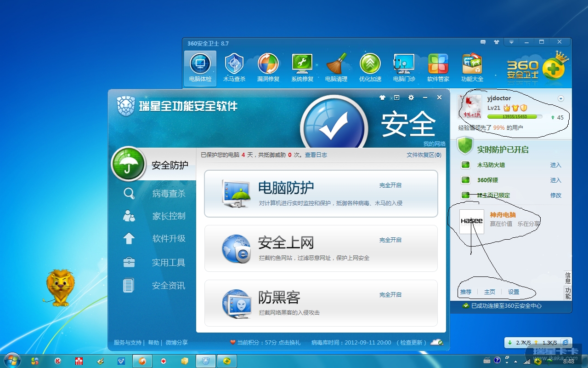Open 木马查杀 in 360安全卫士
The height and width of the screenshot is (368, 588).
234,68
